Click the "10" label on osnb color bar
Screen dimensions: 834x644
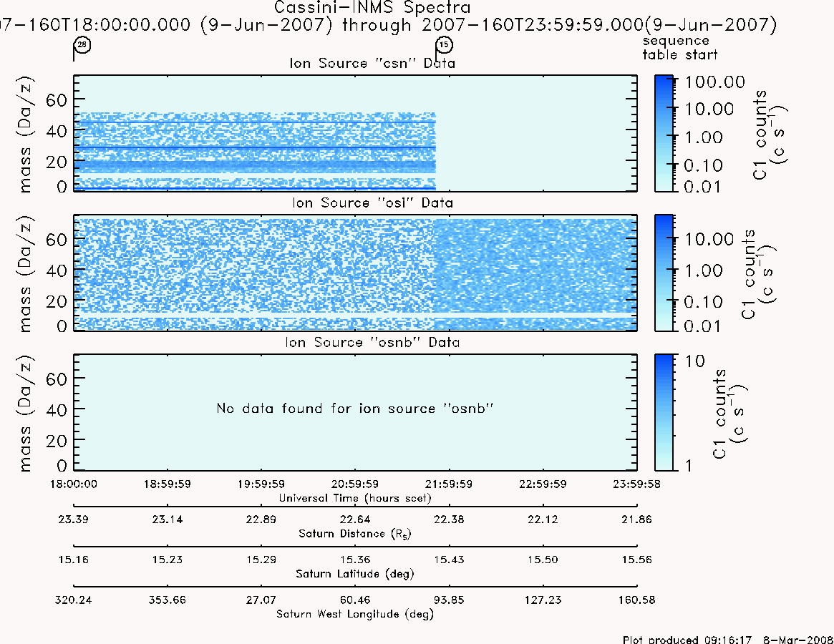pos(694,361)
